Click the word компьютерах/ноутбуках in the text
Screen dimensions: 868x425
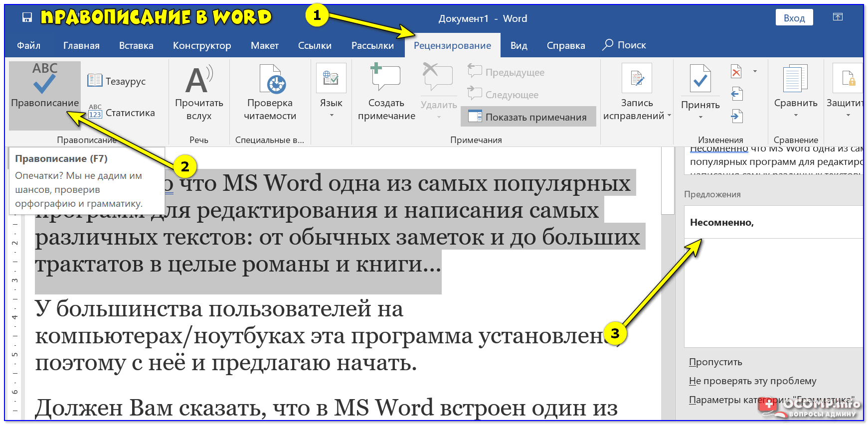170,337
